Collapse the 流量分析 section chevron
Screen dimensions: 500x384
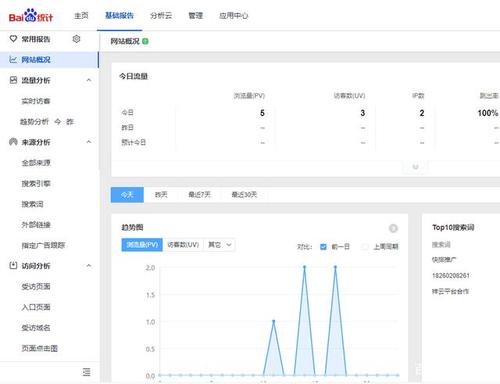(x=89, y=80)
